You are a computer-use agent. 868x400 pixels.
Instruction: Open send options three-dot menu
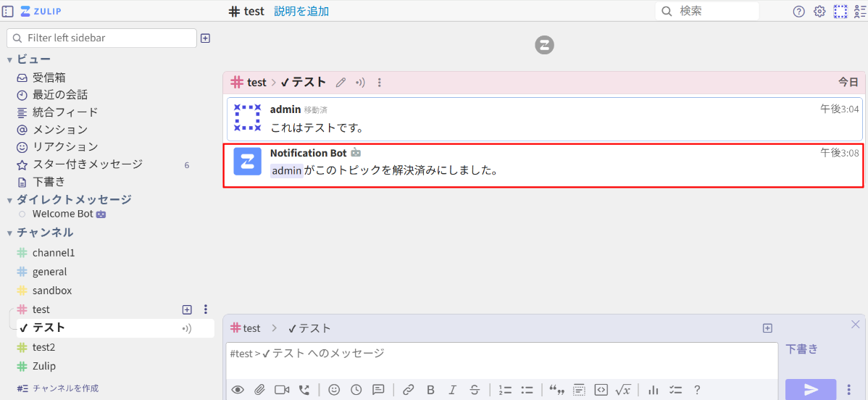[x=849, y=389]
